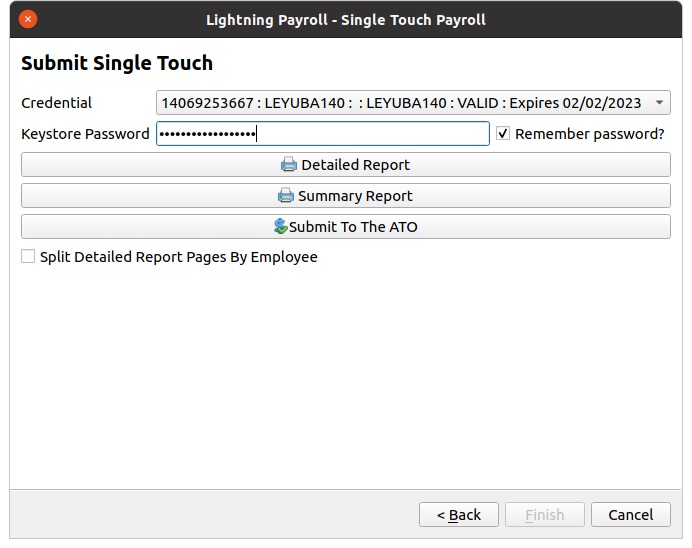Cancel the Single Touch Payroll wizard

[631, 514]
